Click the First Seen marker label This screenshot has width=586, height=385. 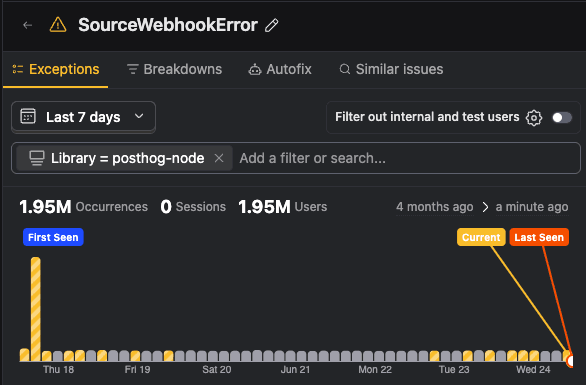(x=53, y=237)
